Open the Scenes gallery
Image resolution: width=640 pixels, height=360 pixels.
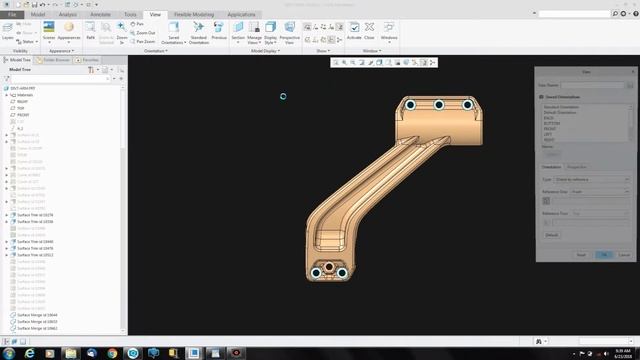tap(49, 32)
